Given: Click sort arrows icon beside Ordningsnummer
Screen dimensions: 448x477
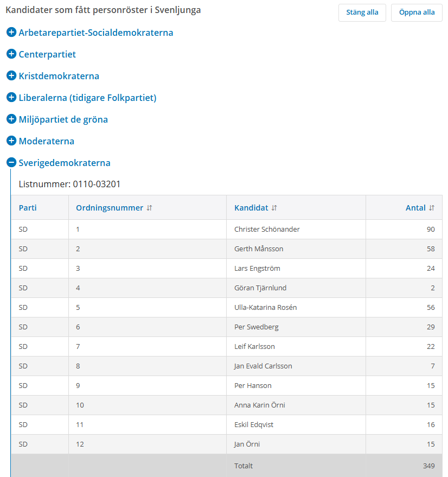Looking at the screenshot, I should click(150, 208).
